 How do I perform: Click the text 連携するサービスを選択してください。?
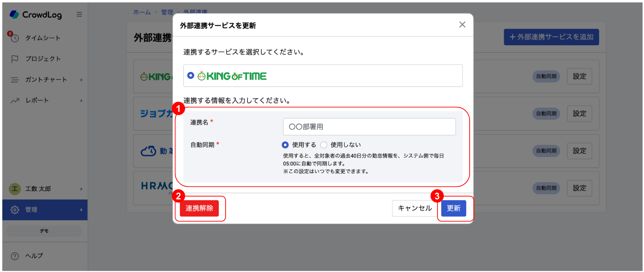coord(244,52)
